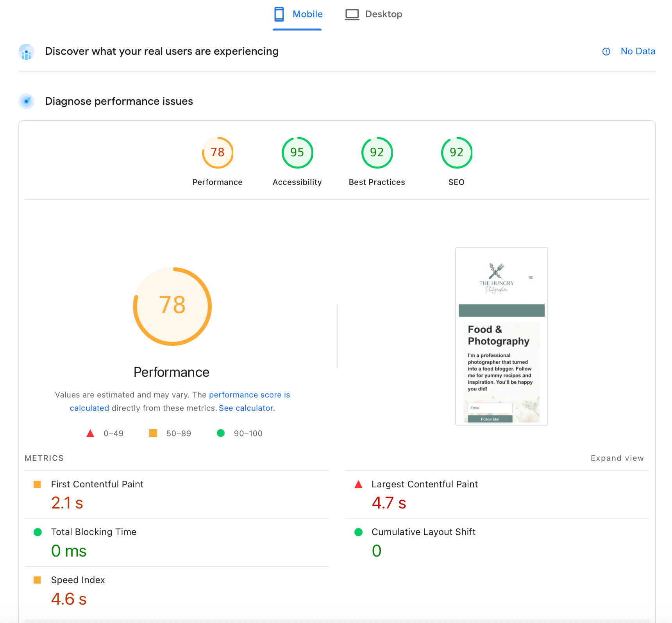Jump to the Accessibility 95 score gauge
The image size is (672, 623).
click(x=297, y=153)
